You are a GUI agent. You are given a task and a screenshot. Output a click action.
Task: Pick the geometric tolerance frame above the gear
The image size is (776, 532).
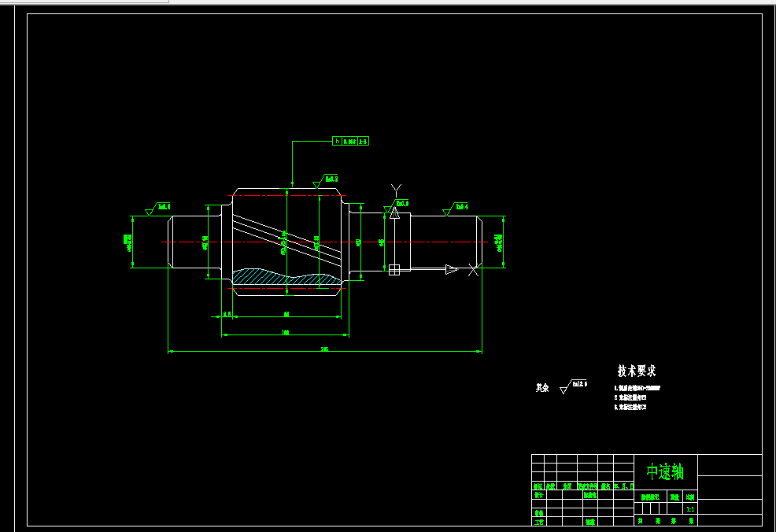[x=350, y=141]
